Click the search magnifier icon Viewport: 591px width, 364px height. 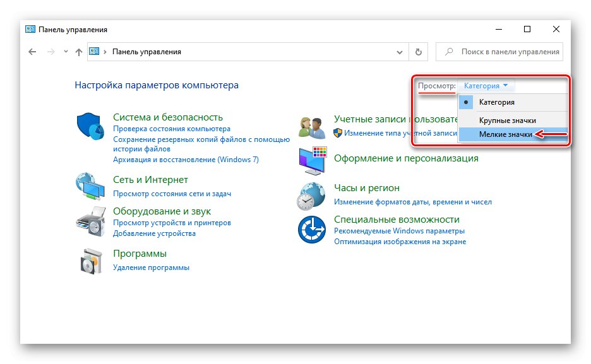coord(448,52)
